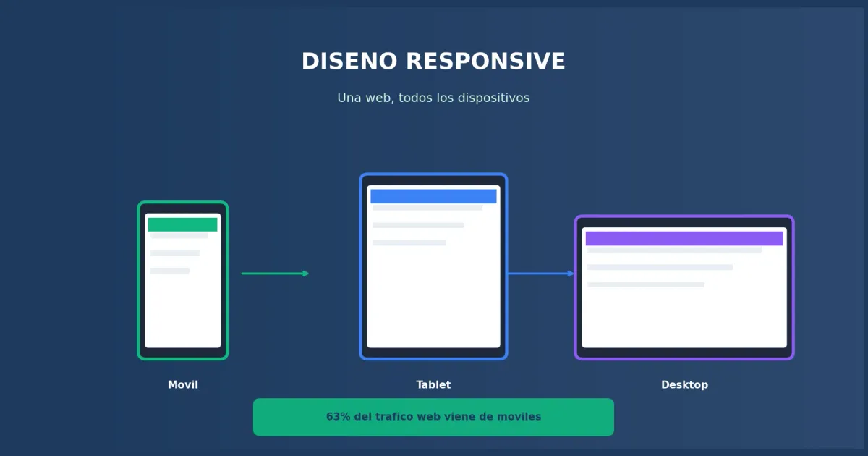Viewport: 868px width, 456px height.
Task: Click the green-framed Movil phone illustration
Action: click(x=183, y=281)
